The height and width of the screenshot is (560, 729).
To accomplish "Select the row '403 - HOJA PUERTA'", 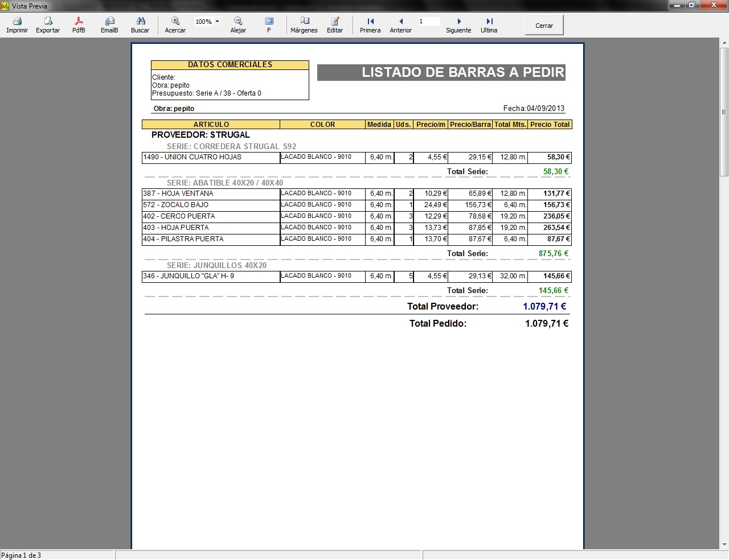I will click(x=357, y=228).
